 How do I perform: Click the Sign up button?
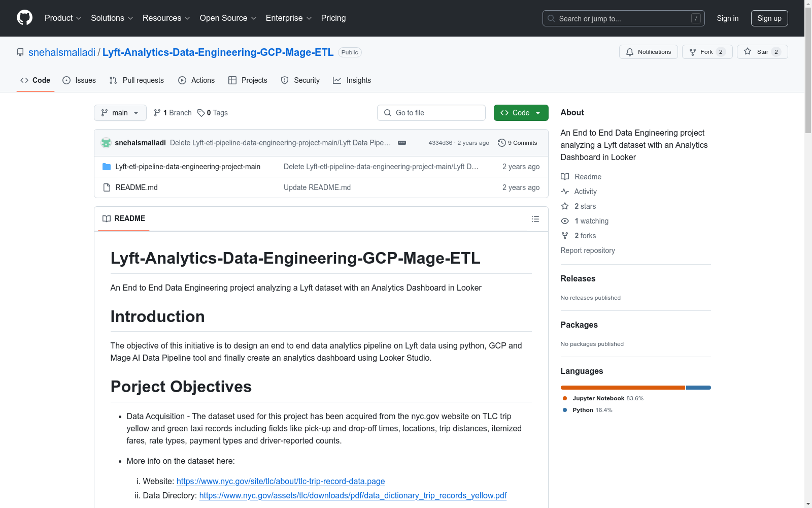pyautogui.click(x=769, y=18)
